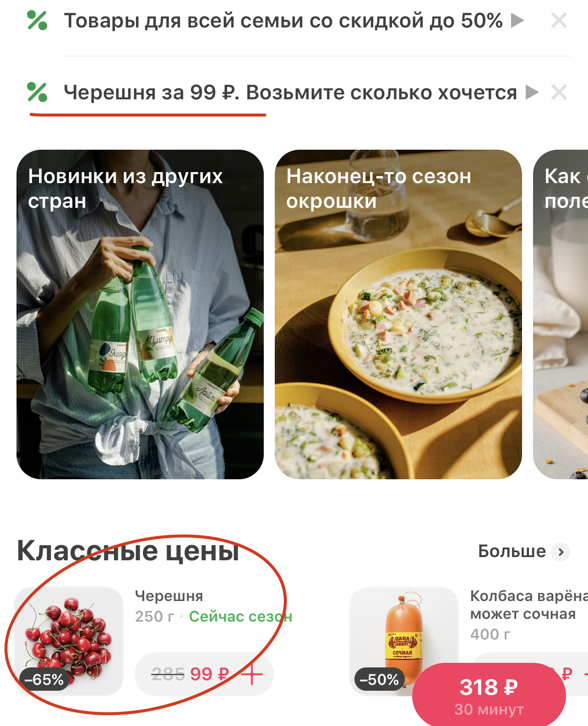Viewport: 588px width, 726px height.
Task: Tap the -65% discount badge on cherries
Action: pyautogui.click(x=44, y=679)
